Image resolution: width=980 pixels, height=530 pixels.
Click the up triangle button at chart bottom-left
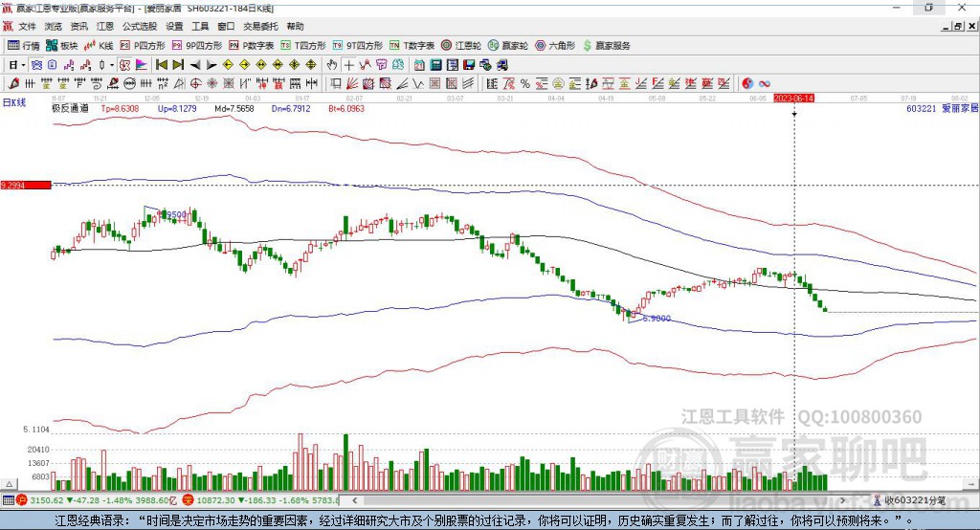click(x=9, y=484)
